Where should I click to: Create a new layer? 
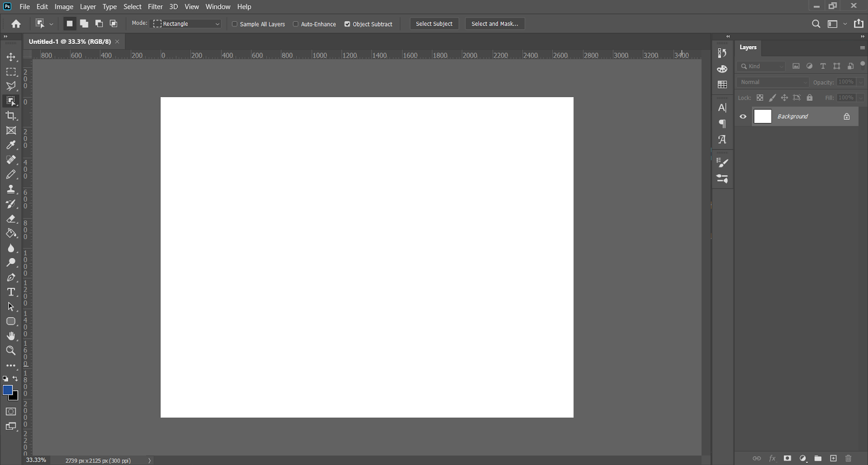(x=833, y=458)
